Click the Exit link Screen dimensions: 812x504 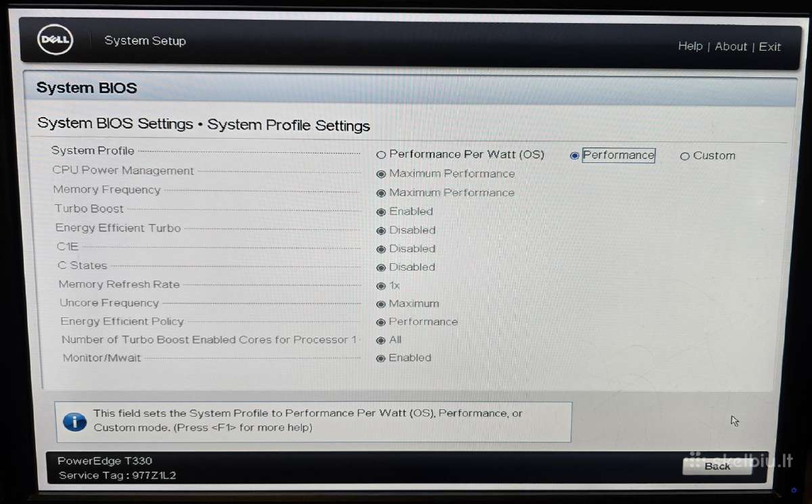pyautogui.click(x=770, y=47)
